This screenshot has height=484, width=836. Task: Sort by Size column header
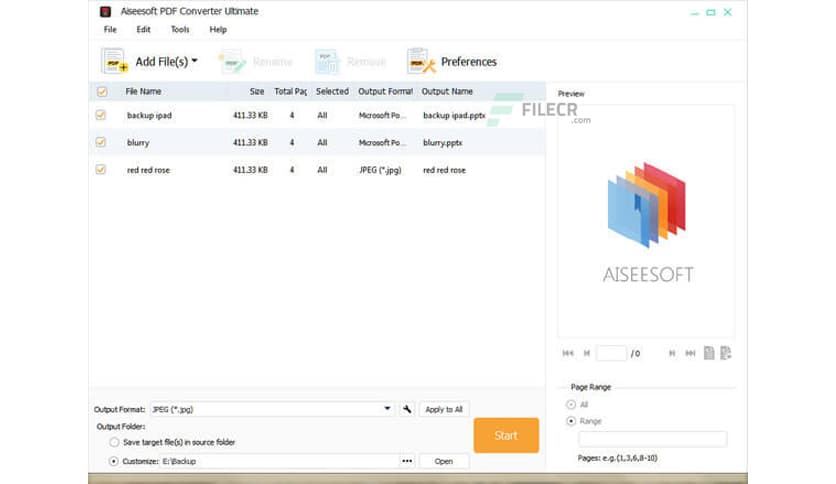[x=257, y=91]
